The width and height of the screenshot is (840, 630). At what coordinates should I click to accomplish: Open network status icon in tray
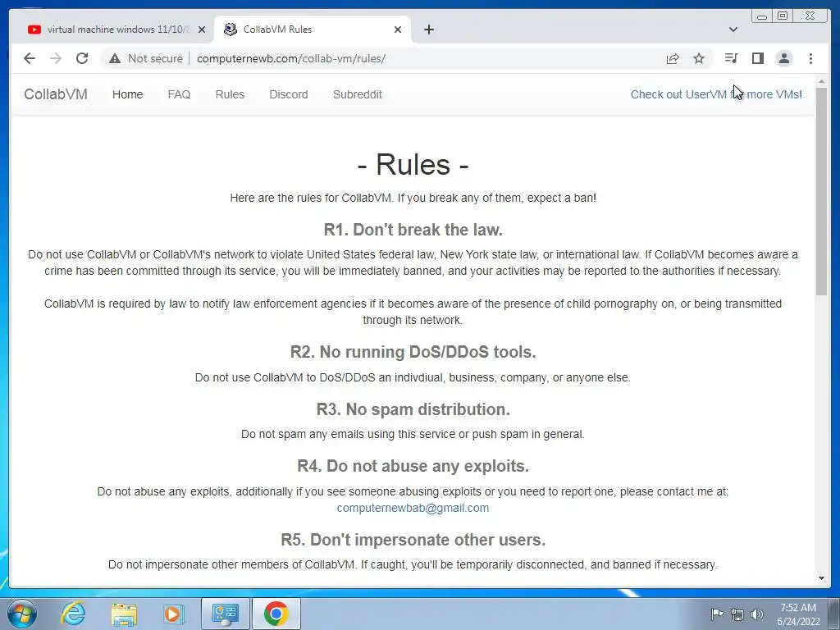pos(737,614)
